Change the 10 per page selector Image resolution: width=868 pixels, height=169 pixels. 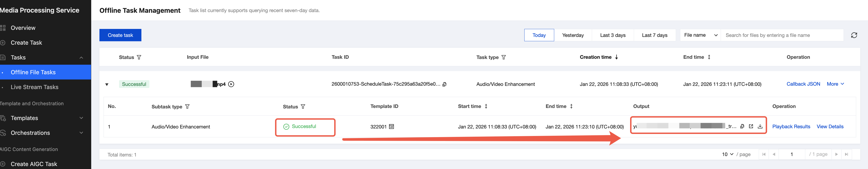coord(727,154)
